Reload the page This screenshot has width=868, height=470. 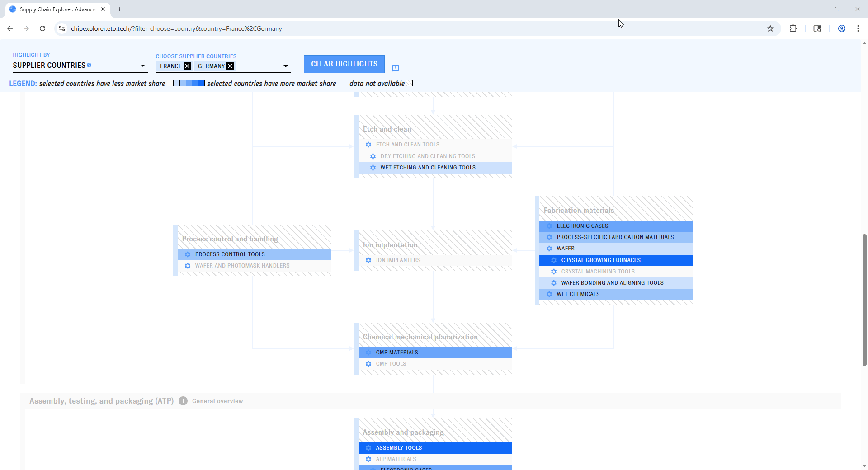(42, 28)
